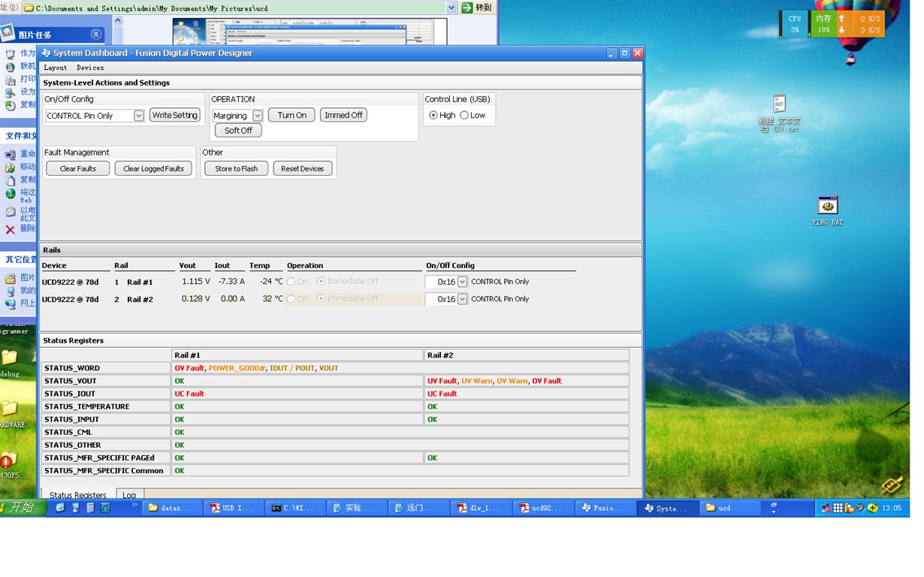924x577 pixels.
Task: Click the system tray clock 13:05
Action: [891, 508]
